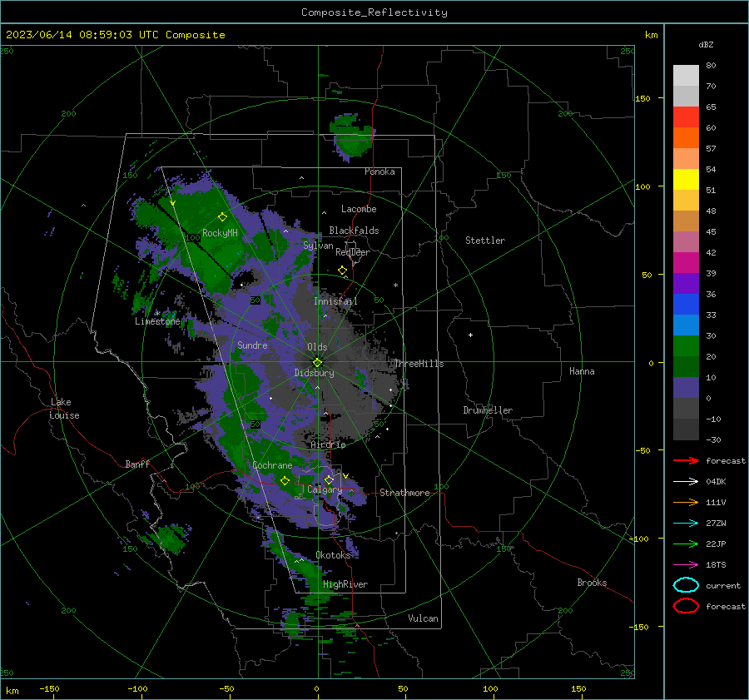Click the current legend label
The height and width of the screenshot is (700, 749).
(x=723, y=585)
